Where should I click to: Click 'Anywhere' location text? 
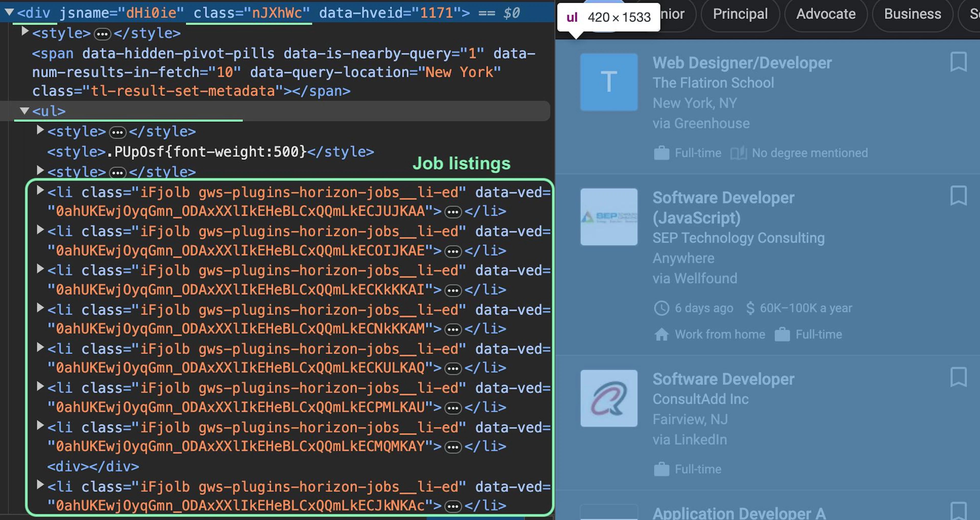tap(683, 258)
